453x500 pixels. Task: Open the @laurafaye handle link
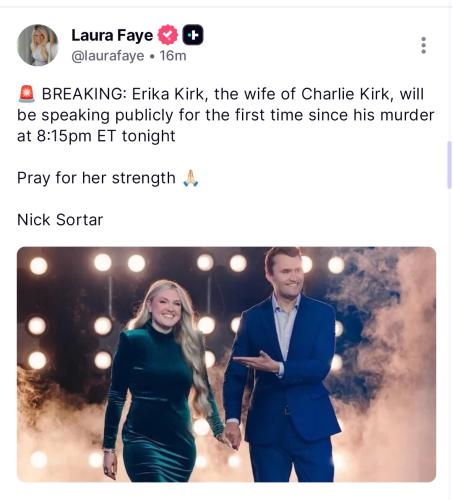(x=108, y=56)
